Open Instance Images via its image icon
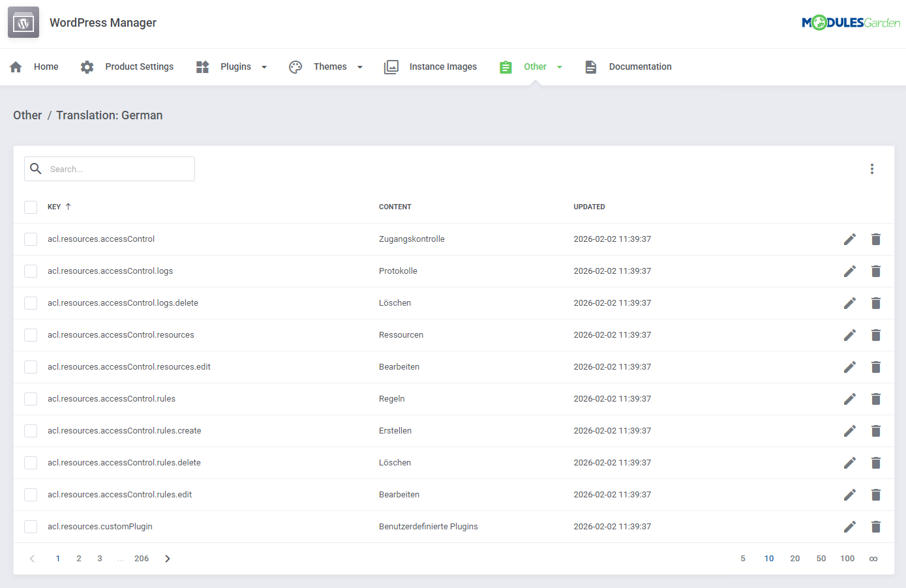Image resolution: width=906 pixels, height=588 pixels. coord(391,66)
